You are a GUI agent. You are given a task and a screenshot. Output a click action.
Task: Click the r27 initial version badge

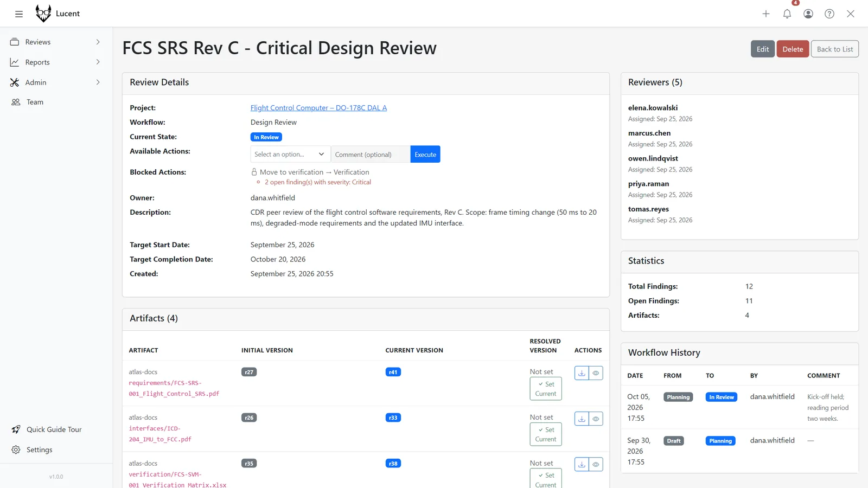[x=249, y=372]
